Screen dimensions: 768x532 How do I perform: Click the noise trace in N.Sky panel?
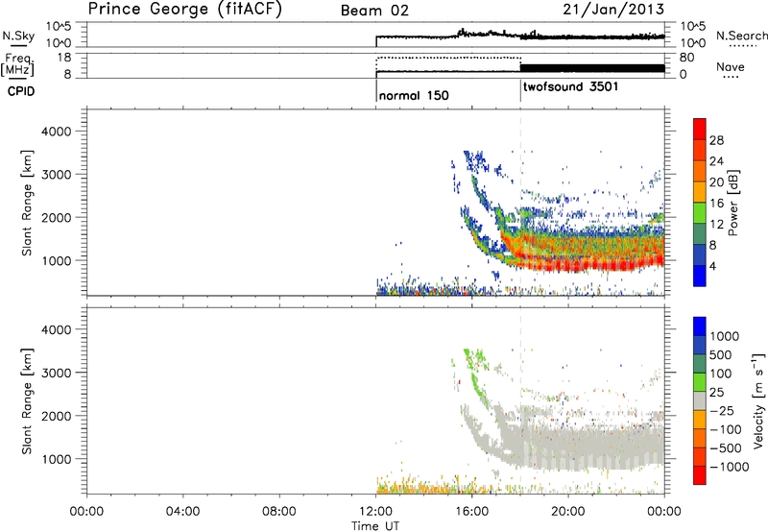coord(519,36)
